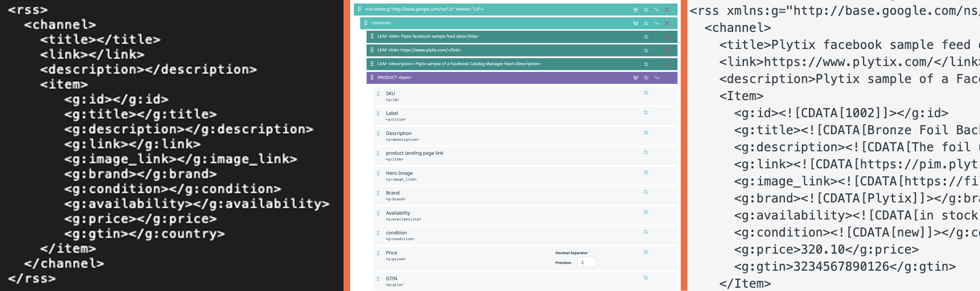Screen dimensions: 980x291
Task: Open settings for product landing page link
Action: point(646,152)
